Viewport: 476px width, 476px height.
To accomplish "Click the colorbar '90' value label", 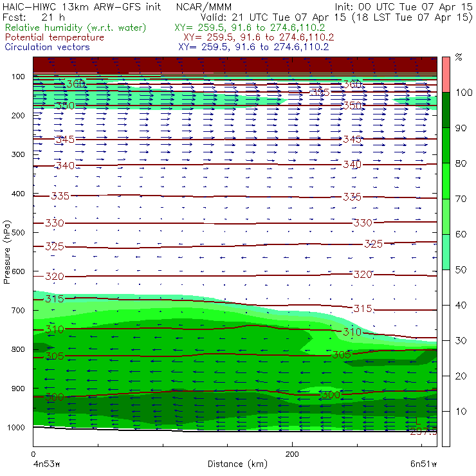I will coord(461,128).
